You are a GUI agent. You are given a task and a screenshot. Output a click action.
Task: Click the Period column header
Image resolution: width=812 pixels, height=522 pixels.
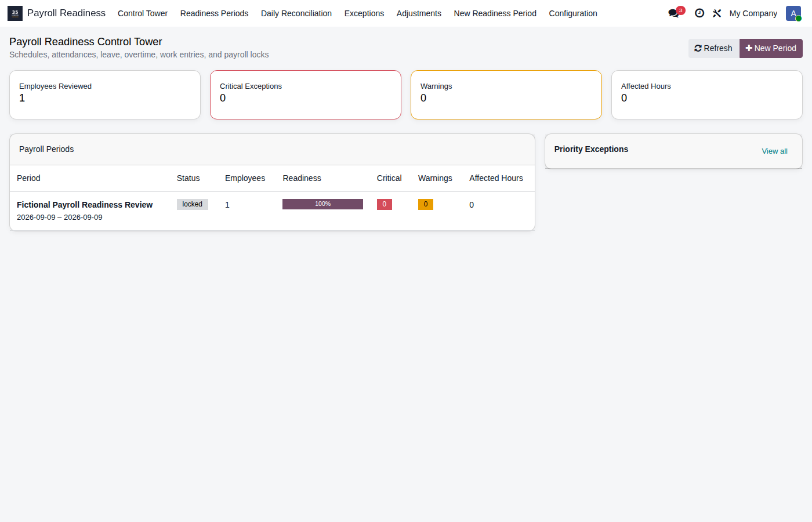point(28,178)
